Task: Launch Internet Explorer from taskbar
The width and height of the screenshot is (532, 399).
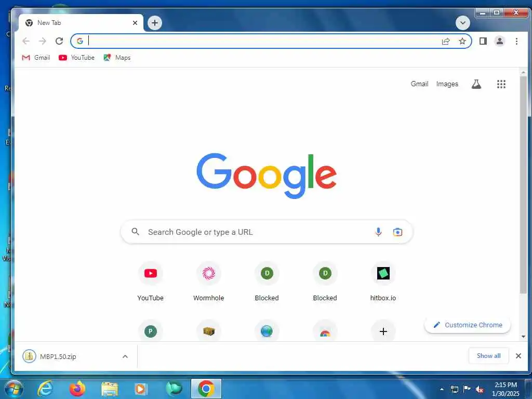Action: coord(46,389)
